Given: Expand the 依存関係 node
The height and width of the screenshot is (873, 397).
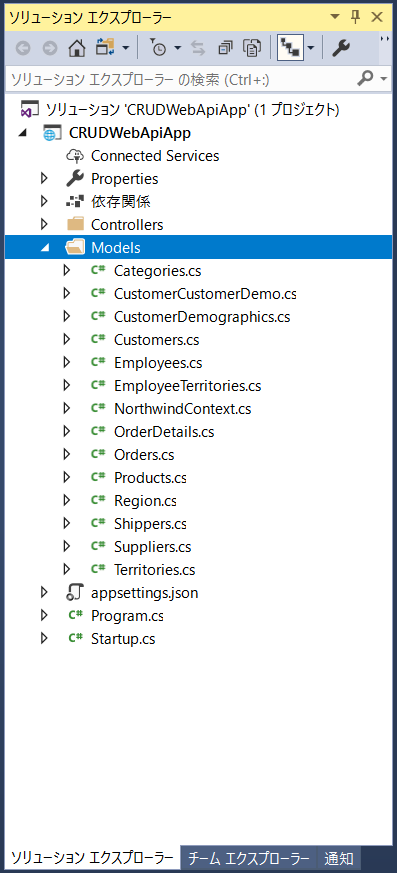Looking at the screenshot, I should 45,202.
